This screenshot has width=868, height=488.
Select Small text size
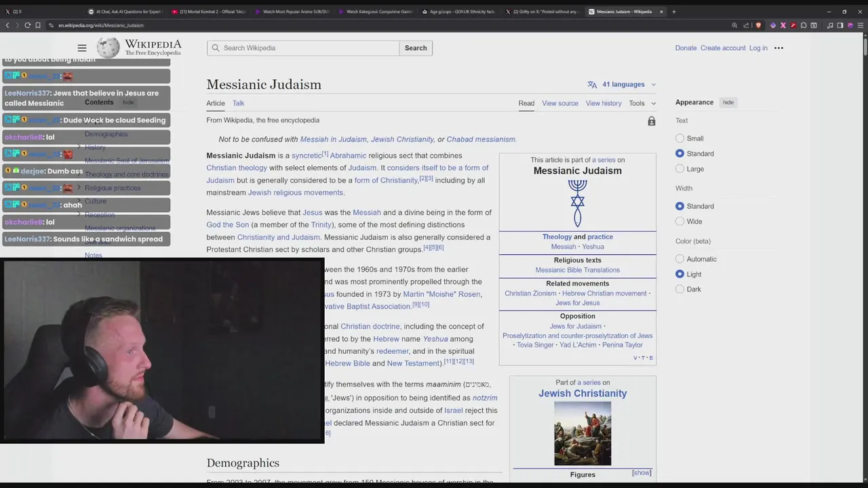tap(679, 138)
